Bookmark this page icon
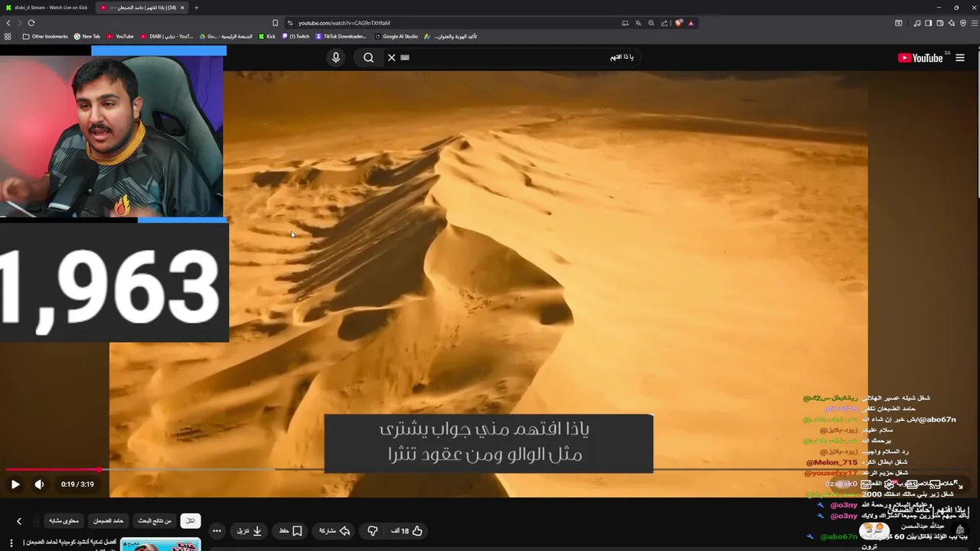 [276, 23]
